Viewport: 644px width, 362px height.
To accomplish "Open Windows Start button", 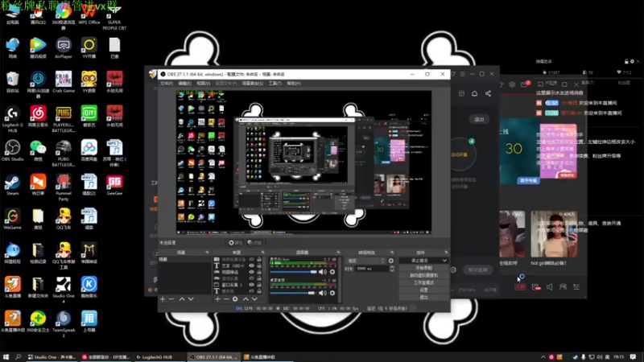I will [6, 357].
